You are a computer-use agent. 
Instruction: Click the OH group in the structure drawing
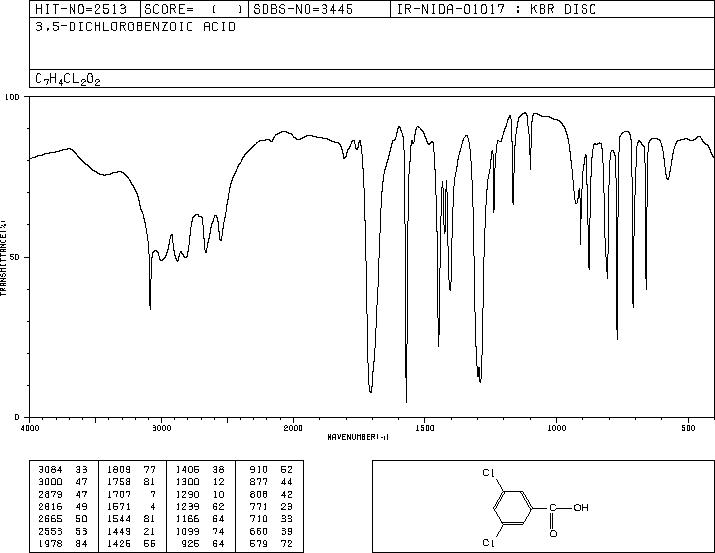pyautogui.click(x=581, y=507)
